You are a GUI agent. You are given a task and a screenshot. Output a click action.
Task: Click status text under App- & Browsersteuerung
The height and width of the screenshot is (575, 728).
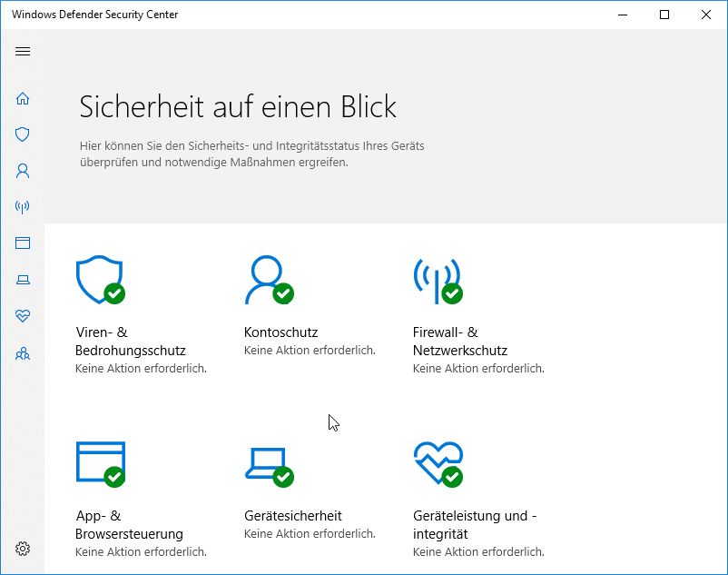(141, 551)
